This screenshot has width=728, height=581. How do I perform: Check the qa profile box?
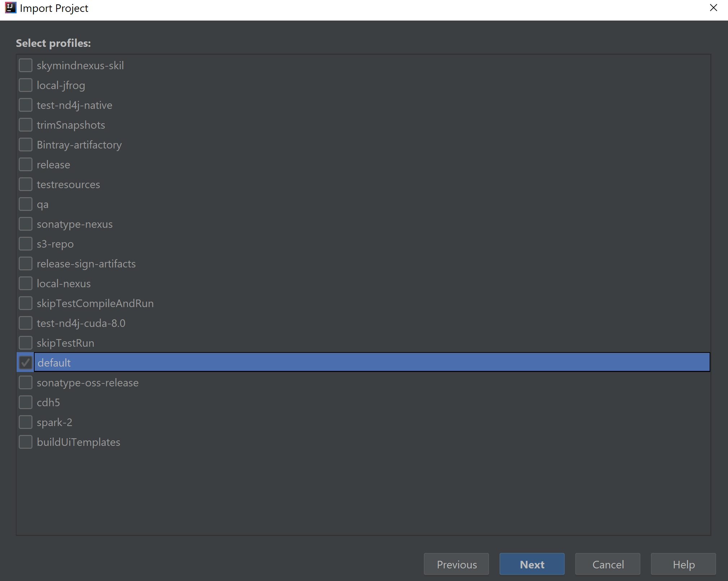tap(26, 204)
